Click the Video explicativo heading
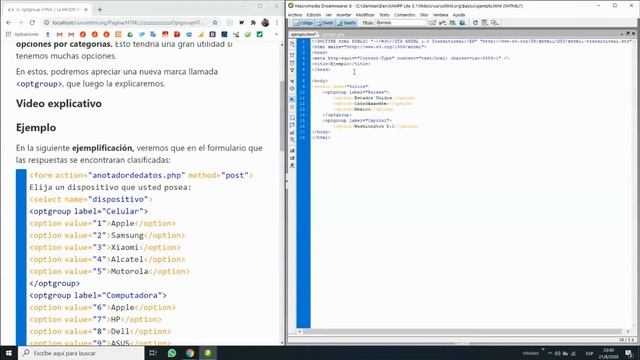 [x=59, y=104]
